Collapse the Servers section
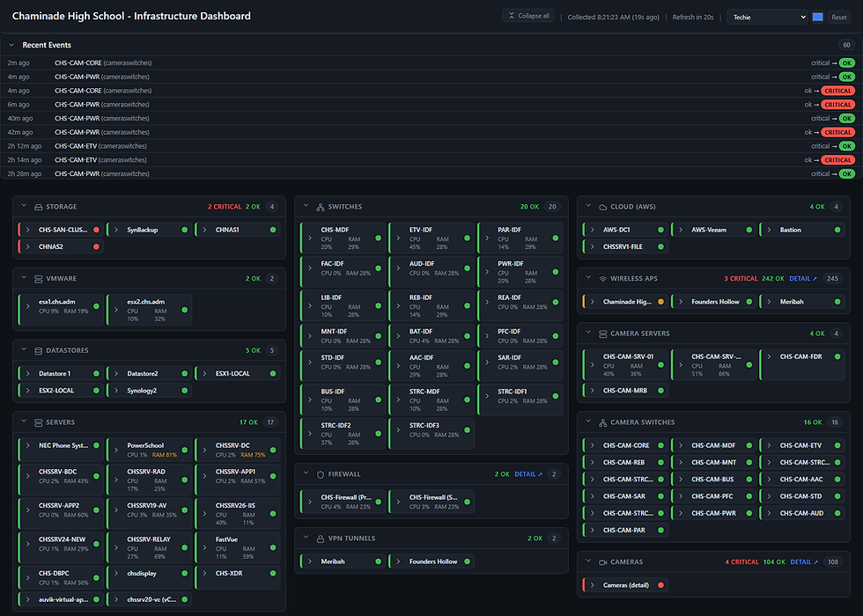Screen dimensions: 863x616 coord(24,422)
